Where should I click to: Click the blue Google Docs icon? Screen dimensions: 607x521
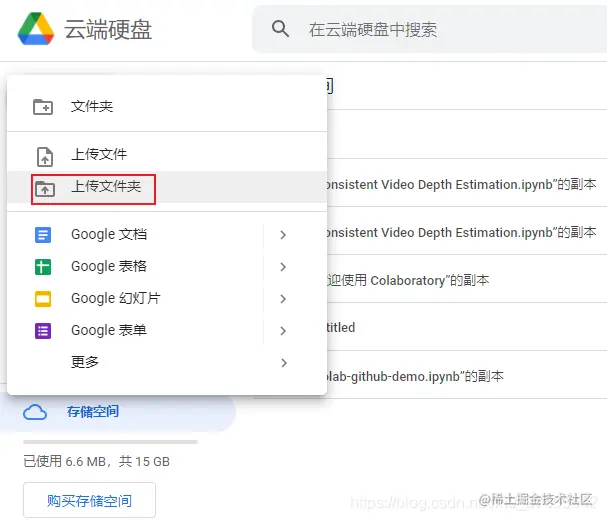point(43,235)
